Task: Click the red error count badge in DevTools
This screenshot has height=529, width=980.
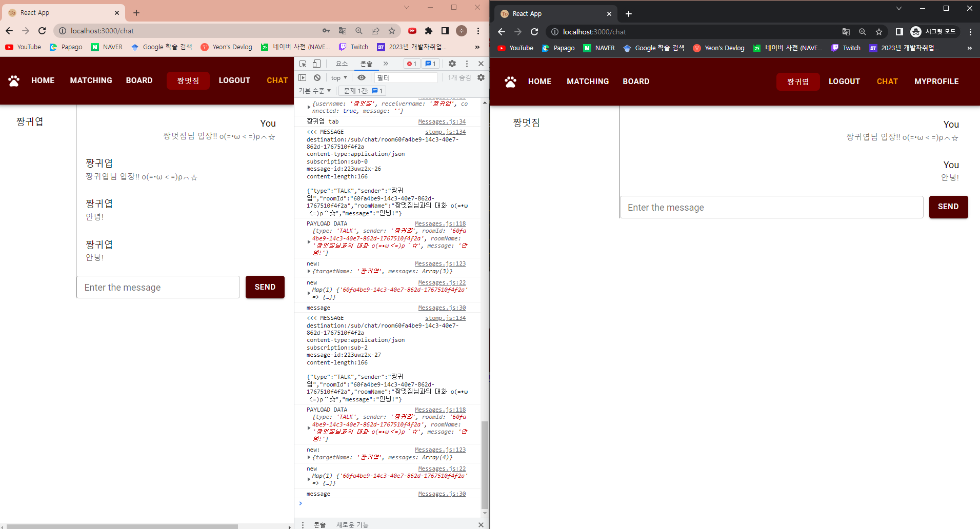Action: (x=411, y=64)
